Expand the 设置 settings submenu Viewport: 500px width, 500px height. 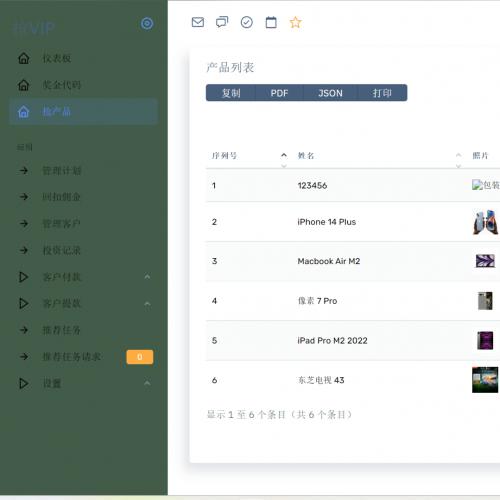tap(83, 383)
